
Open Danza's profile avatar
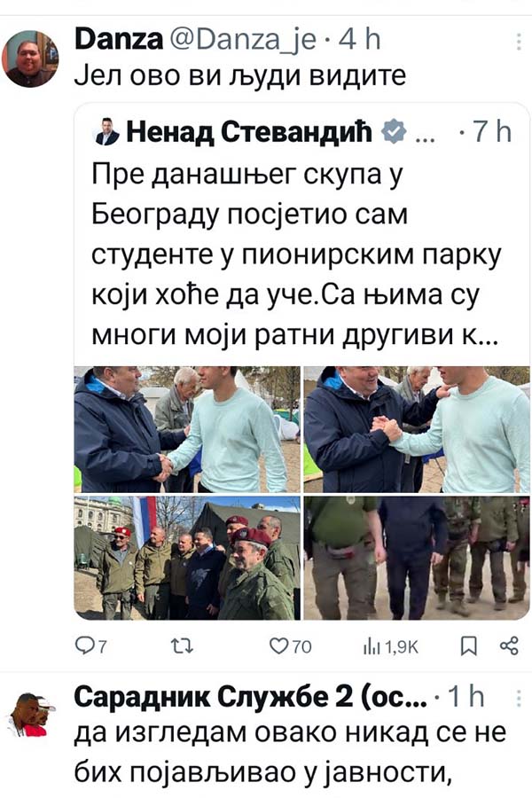pos(30,59)
